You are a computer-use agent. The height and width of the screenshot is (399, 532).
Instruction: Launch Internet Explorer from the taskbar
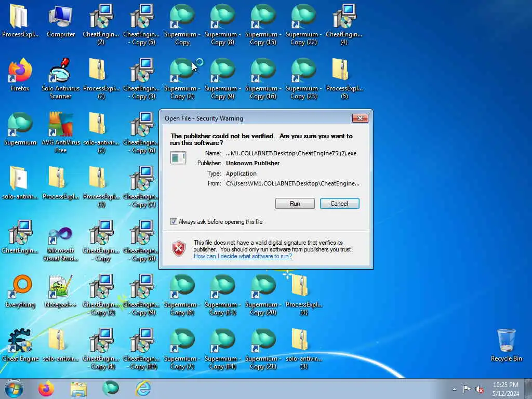tap(143, 389)
